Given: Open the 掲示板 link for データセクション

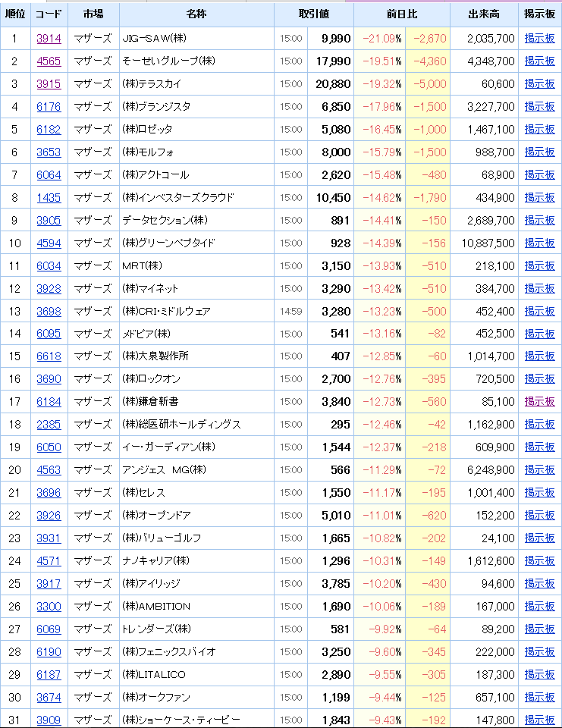Looking at the screenshot, I should 540,221.
